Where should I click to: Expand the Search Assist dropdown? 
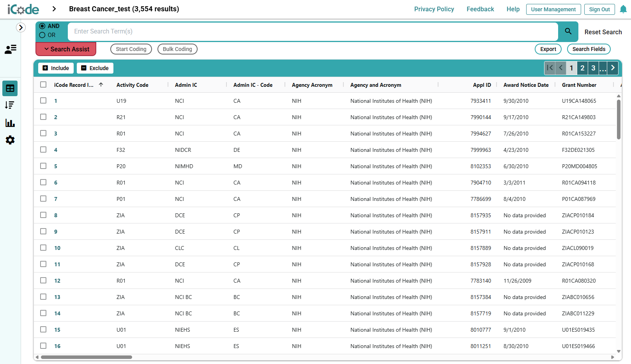[x=66, y=49]
